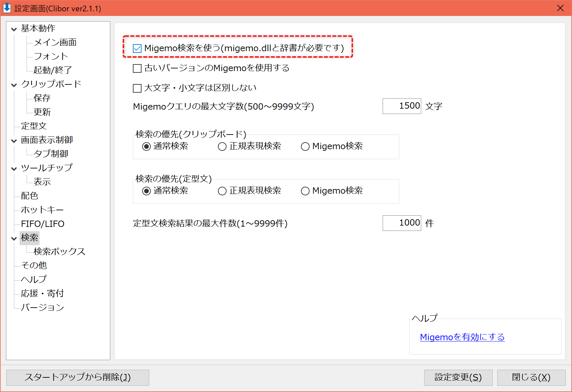Open the ホットキー settings page

(42, 210)
